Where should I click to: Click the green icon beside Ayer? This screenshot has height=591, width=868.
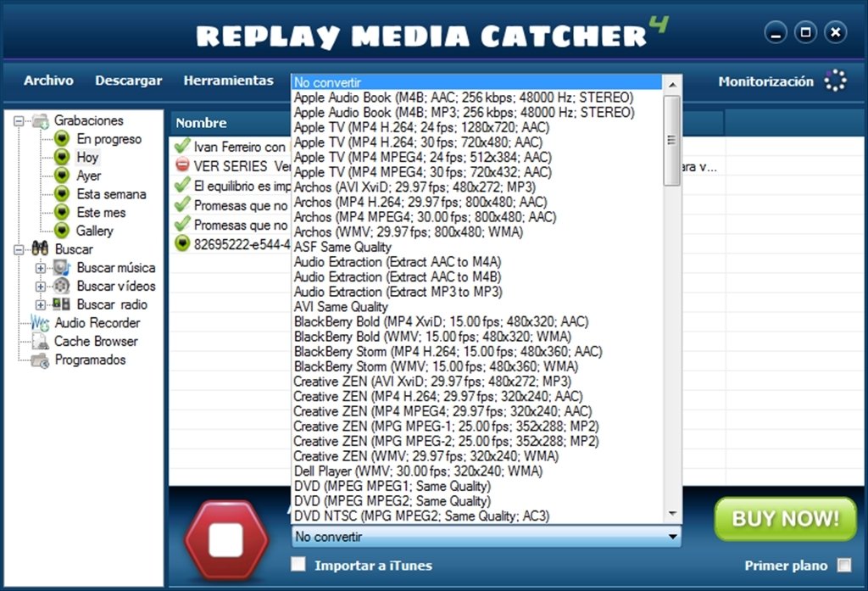(62, 176)
